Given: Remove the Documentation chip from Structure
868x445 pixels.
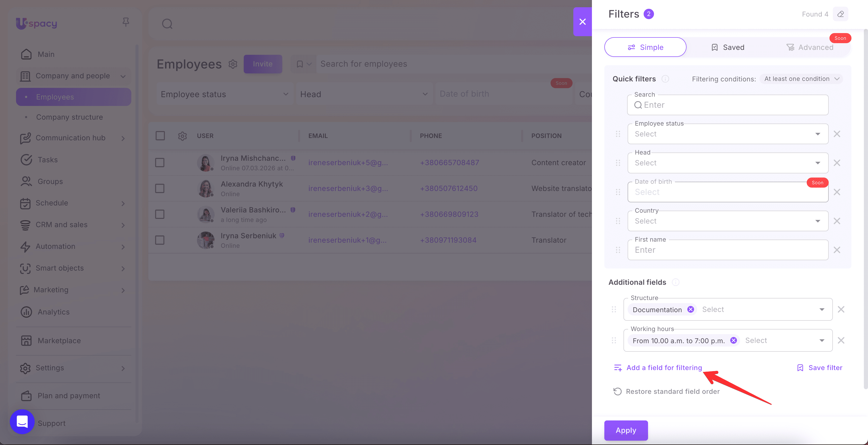Looking at the screenshot, I should tap(690, 310).
